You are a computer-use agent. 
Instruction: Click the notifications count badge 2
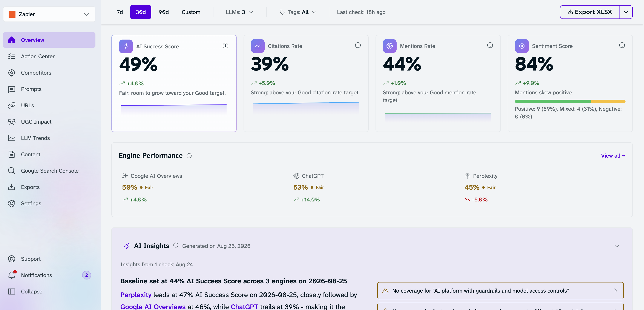86,275
